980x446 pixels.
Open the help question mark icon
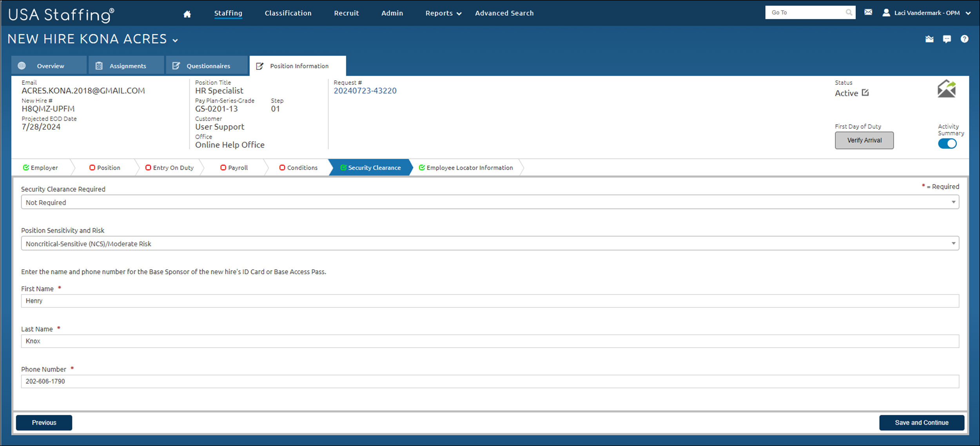[x=964, y=39]
